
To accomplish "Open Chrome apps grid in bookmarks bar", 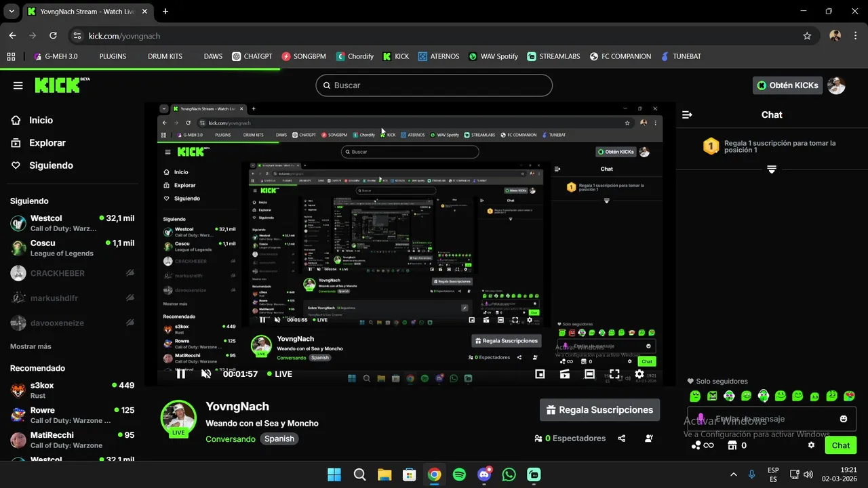I will [x=11, y=56].
